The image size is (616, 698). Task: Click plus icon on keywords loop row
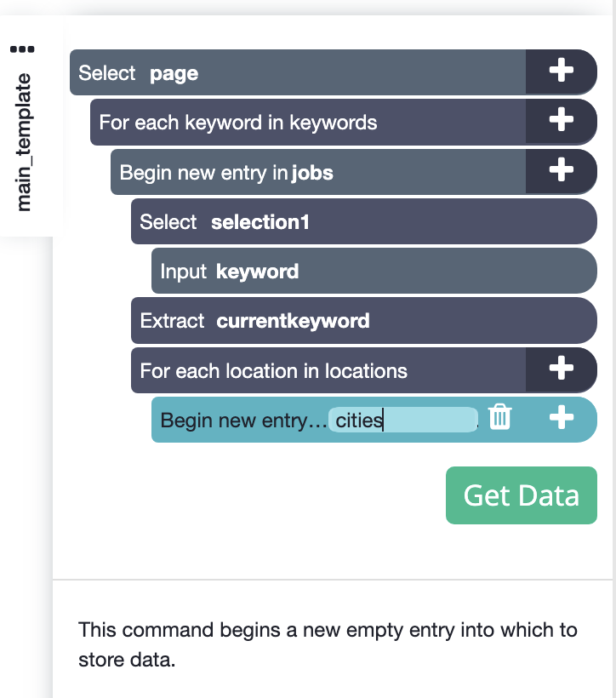(x=561, y=120)
